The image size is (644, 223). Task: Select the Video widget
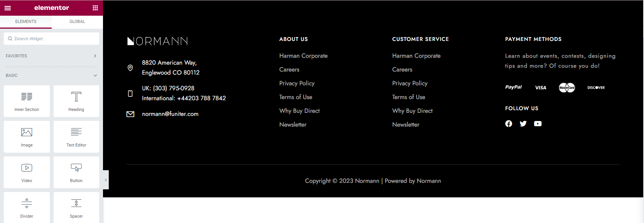tap(27, 172)
